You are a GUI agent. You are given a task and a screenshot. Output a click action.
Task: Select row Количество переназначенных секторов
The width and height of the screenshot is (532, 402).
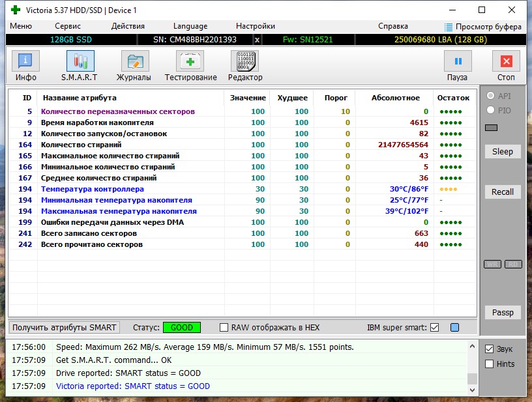243,111
